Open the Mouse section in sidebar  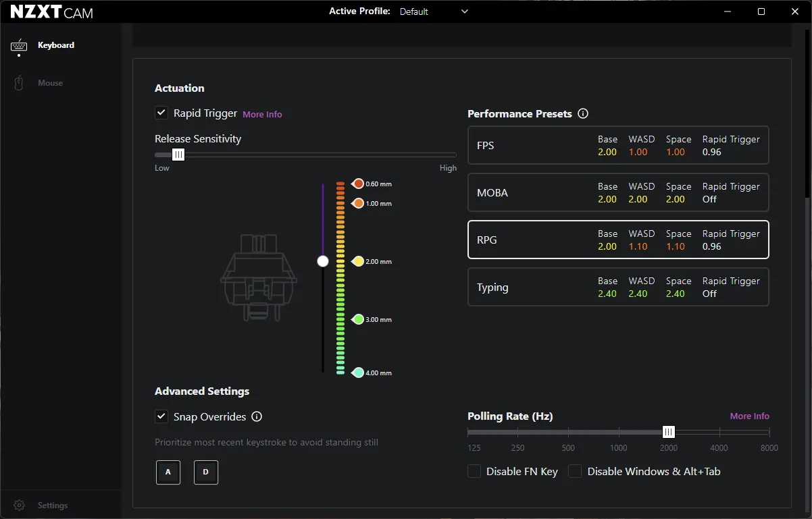(50, 83)
